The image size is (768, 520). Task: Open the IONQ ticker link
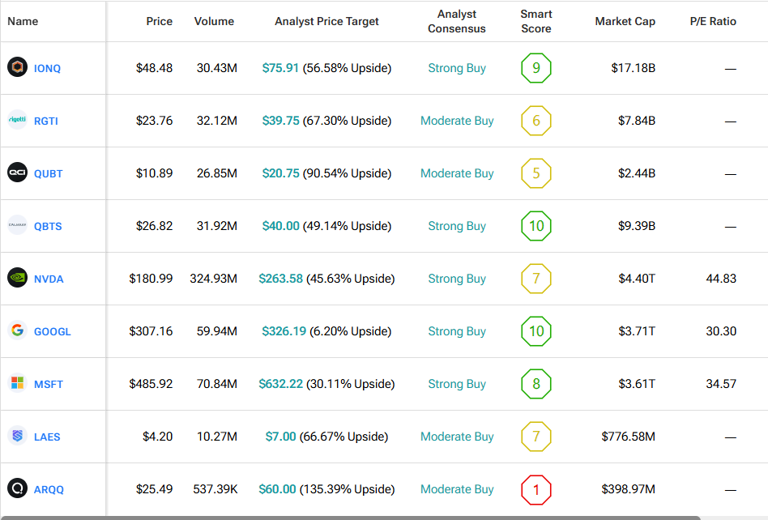pyautogui.click(x=47, y=69)
